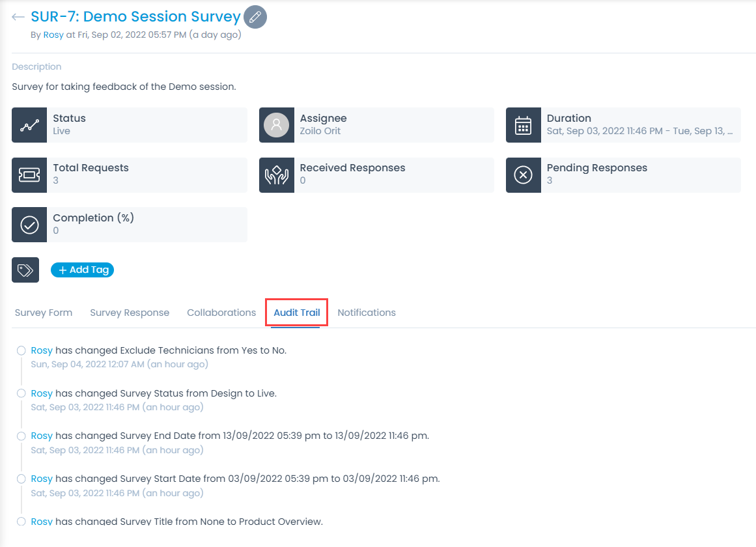Click the pencil edit title icon

point(255,17)
